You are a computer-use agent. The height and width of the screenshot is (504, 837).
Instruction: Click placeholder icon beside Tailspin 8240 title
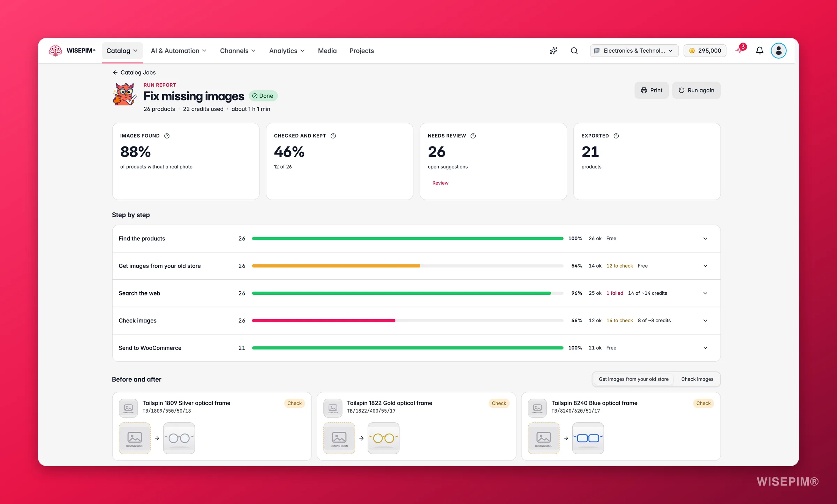(x=537, y=408)
